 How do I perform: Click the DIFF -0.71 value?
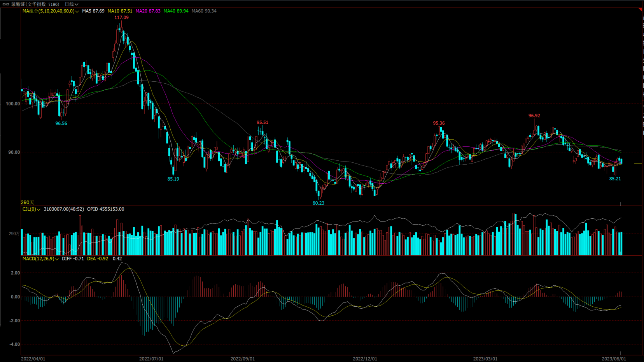pyautogui.click(x=73, y=258)
